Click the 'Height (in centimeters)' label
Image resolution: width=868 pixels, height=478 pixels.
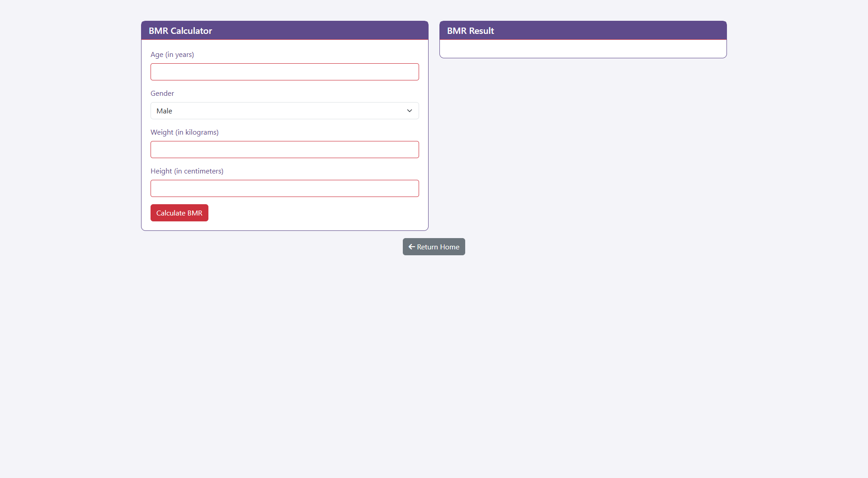click(187, 171)
